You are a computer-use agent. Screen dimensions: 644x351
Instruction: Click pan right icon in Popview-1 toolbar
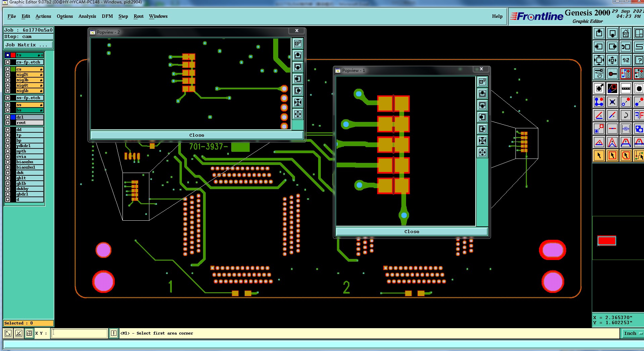tap(482, 129)
